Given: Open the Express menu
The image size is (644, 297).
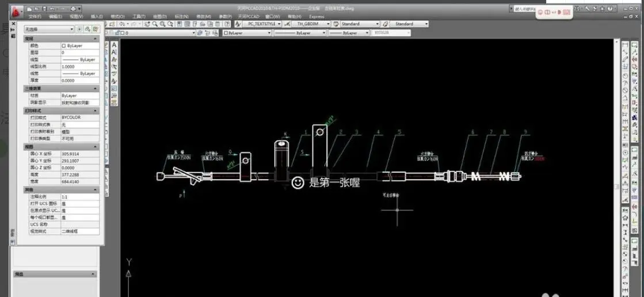Looking at the screenshot, I should point(317,17).
